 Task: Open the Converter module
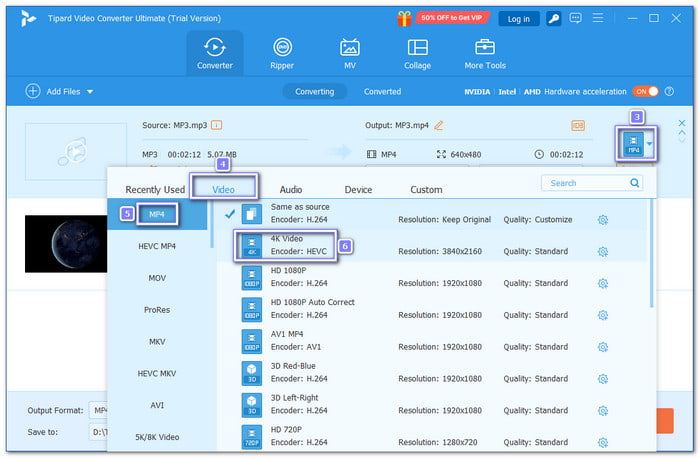[x=215, y=53]
